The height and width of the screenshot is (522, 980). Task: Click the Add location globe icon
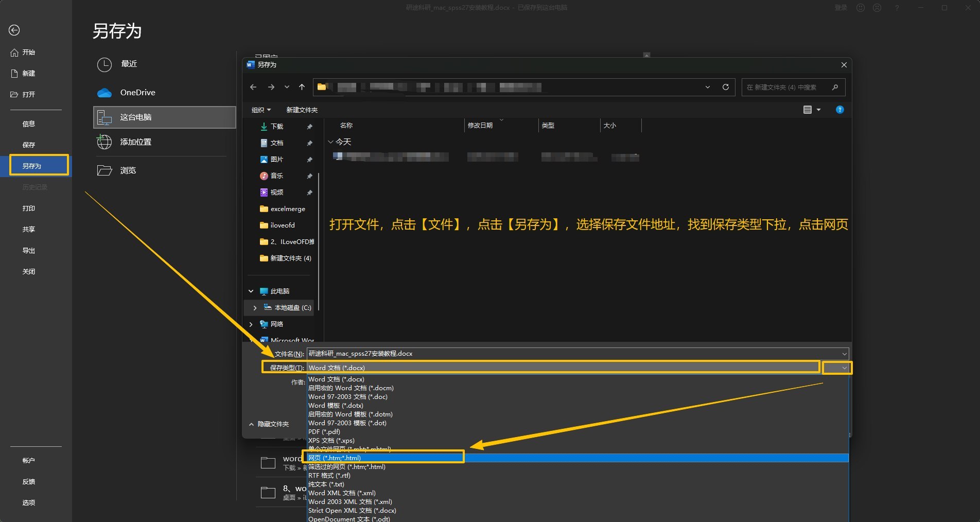tap(104, 142)
